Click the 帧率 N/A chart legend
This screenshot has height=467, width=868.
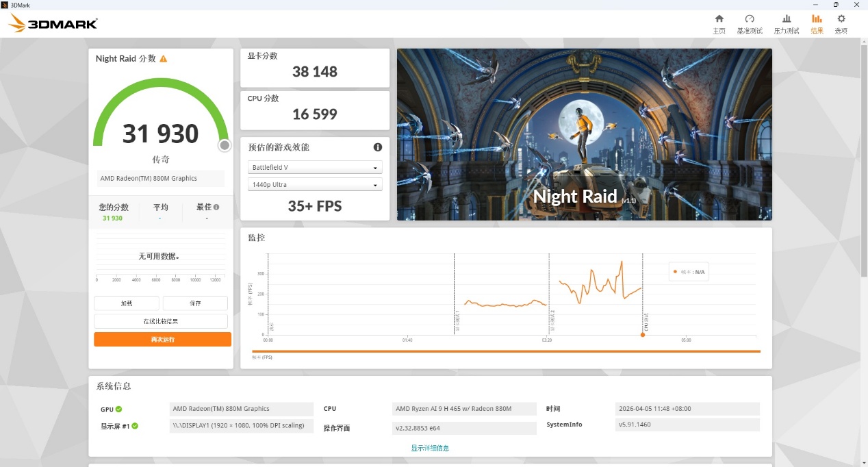(689, 272)
